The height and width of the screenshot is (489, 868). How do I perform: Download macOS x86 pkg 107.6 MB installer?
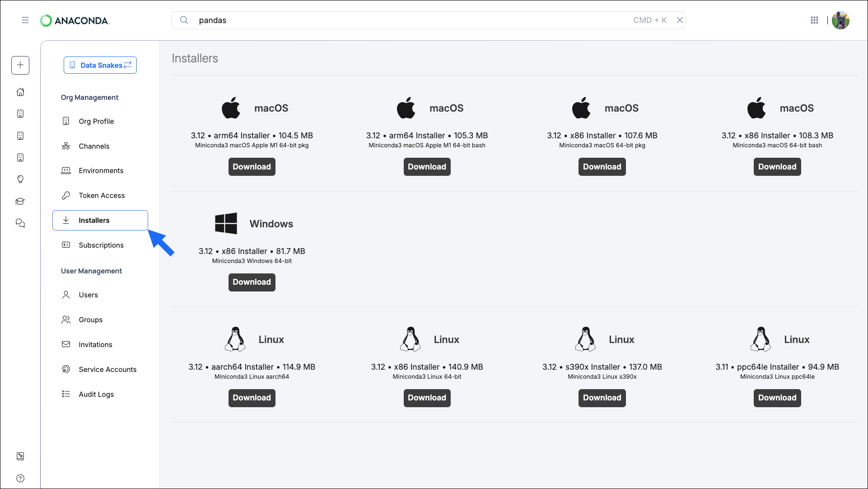[x=602, y=167]
